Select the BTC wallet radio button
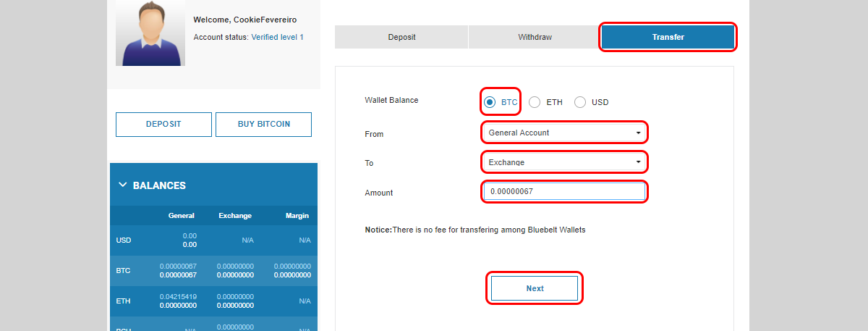The width and height of the screenshot is (868, 331). (x=490, y=102)
